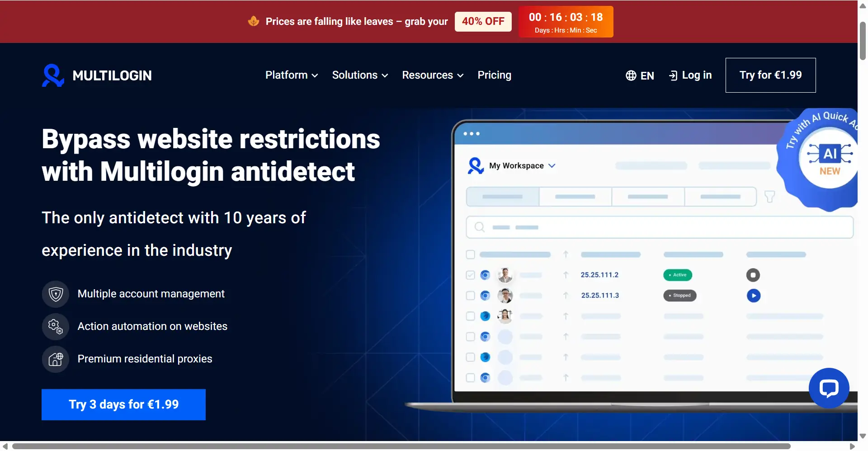868x451 pixels.
Task: Open the live chat bubble button
Action: click(x=829, y=388)
